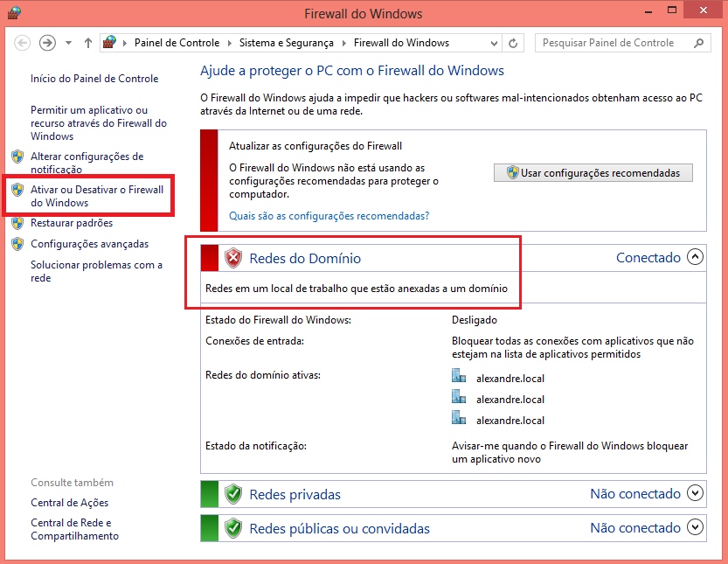Click Desligado firewall state value
728x564 pixels.
click(474, 320)
